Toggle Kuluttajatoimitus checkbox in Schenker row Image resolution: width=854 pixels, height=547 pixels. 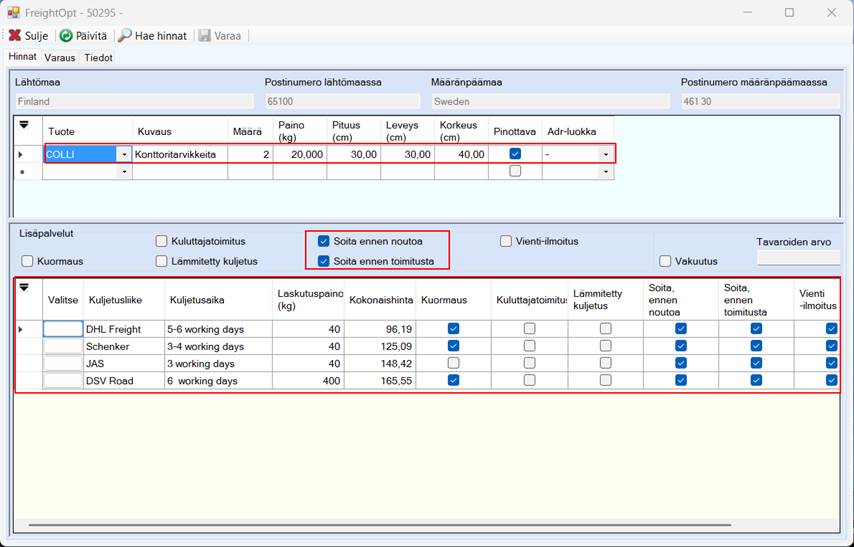[529, 346]
